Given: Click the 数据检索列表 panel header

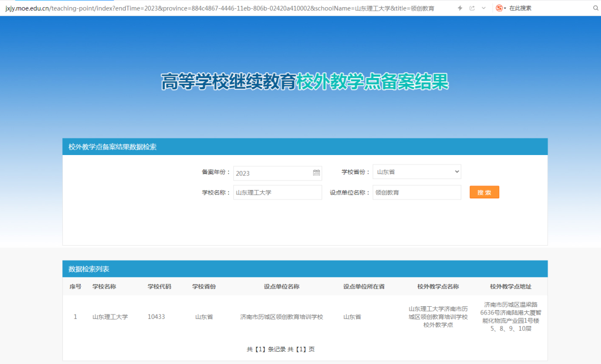Looking at the screenshot, I should pos(305,269).
